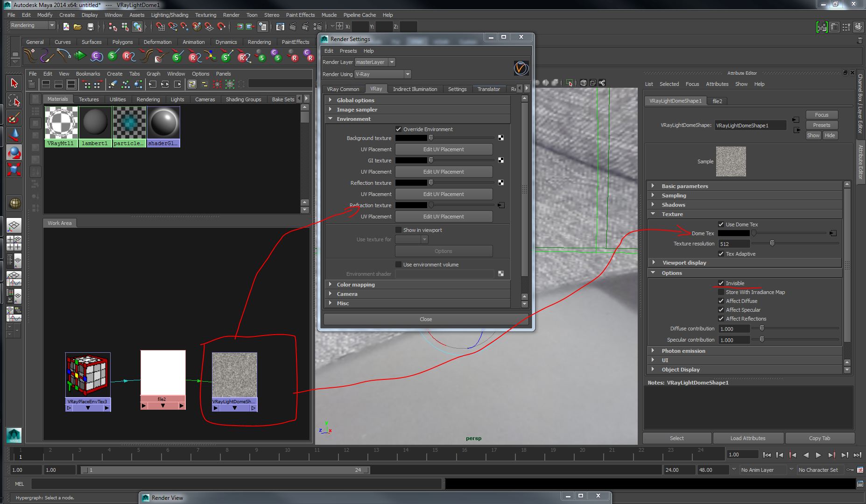Switch to file2 tab in Attribute Editor
The width and height of the screenshot is (866, 504).
pyautogui.click(x=718, y=101)
